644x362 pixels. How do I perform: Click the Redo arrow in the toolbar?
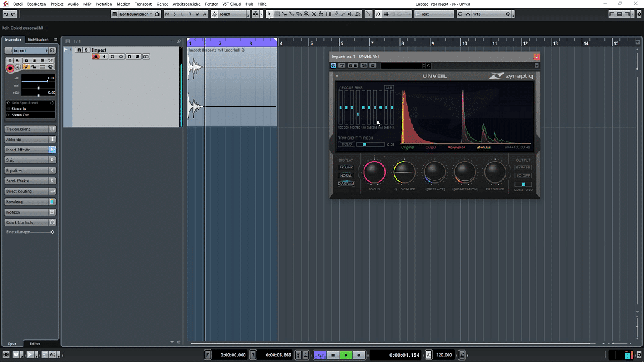[13, 14]
